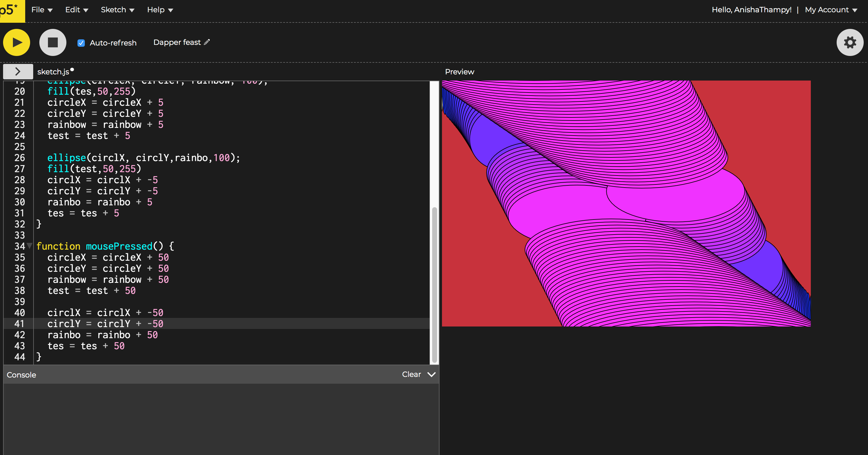Expand the sidebar file list arrow
This screenshot has height=455, width=868.
18,71
